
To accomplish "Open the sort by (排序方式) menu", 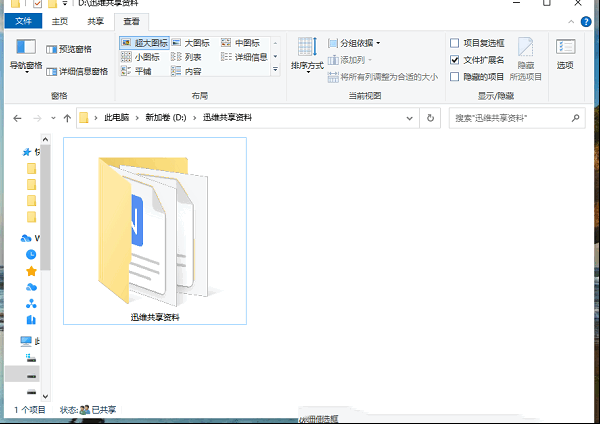I will click(x=307, y=55).
